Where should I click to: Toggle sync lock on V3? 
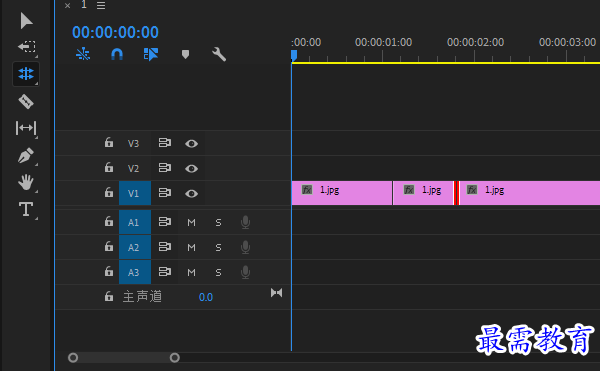pyautogui.click(x=165, y=143)
